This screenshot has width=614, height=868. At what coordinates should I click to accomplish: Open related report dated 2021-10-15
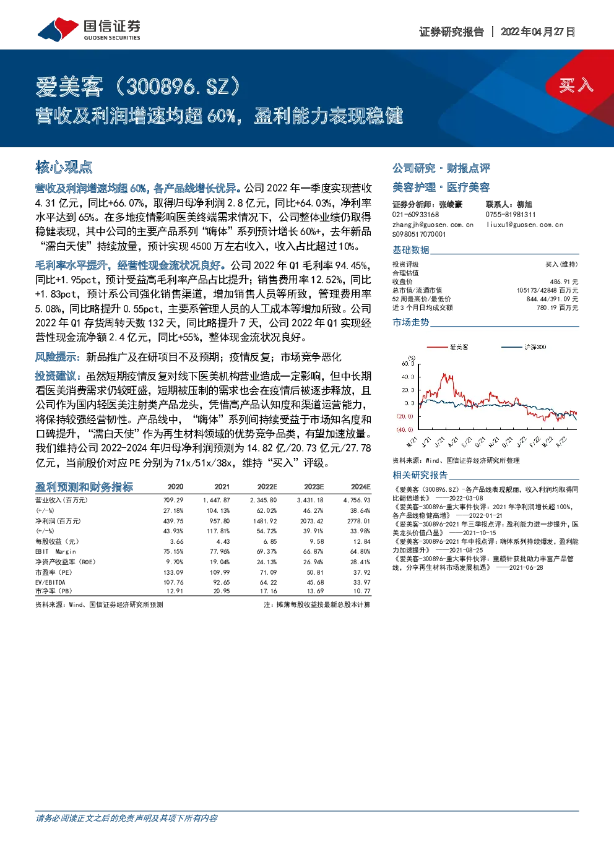pyautogui.click(x=485, y=528)
